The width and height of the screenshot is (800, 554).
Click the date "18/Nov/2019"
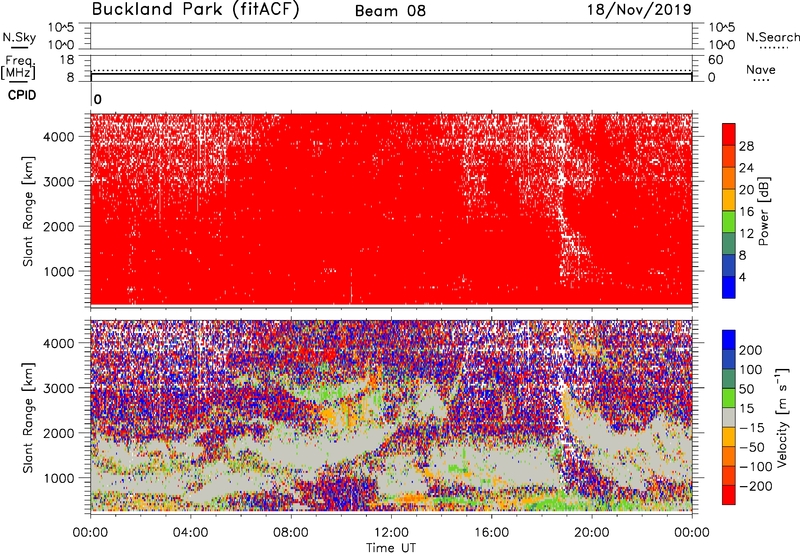(639, 10)
